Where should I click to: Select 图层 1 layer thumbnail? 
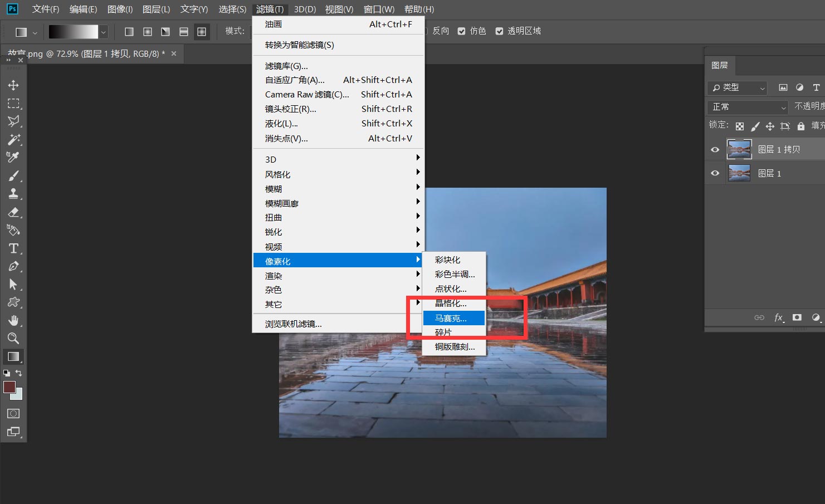(739, 173)
